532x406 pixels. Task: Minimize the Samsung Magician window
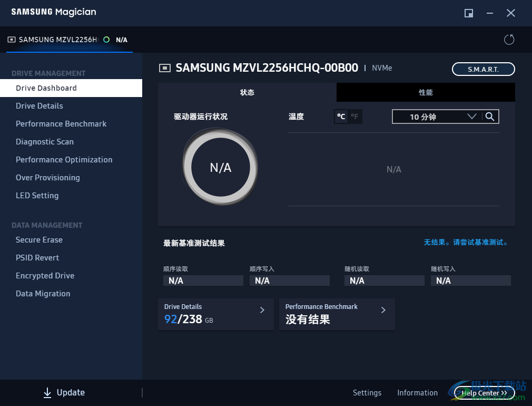coord(489,13)
